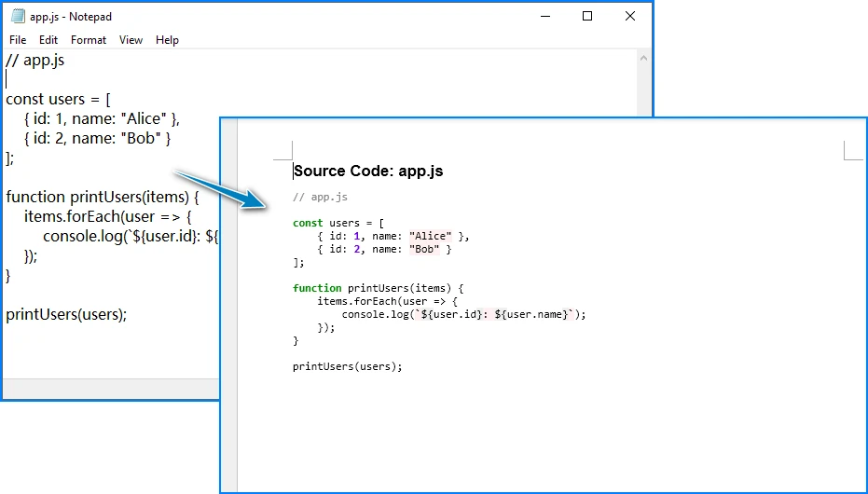Click 'function printUsers(items) {' in Notepad
This screenshot has height=494, width=868.
pos(103,197)
